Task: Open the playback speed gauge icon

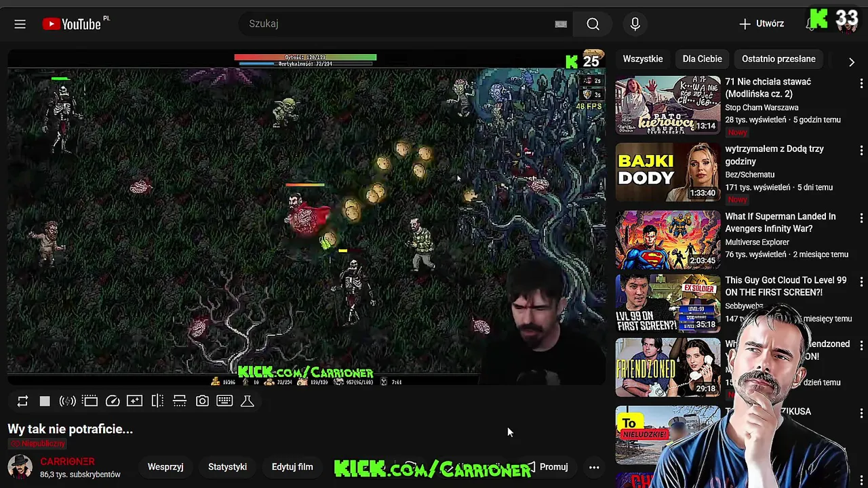Action: tap(113, 401)
